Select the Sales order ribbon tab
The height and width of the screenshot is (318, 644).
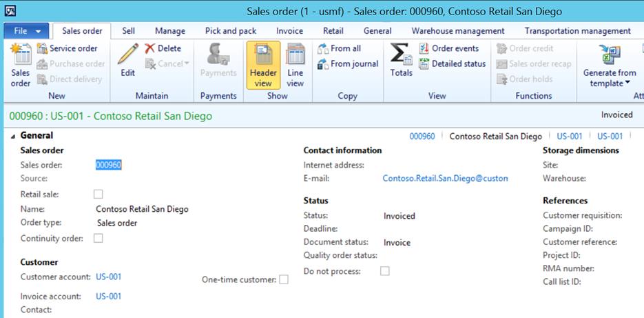(x=82, y=31)
